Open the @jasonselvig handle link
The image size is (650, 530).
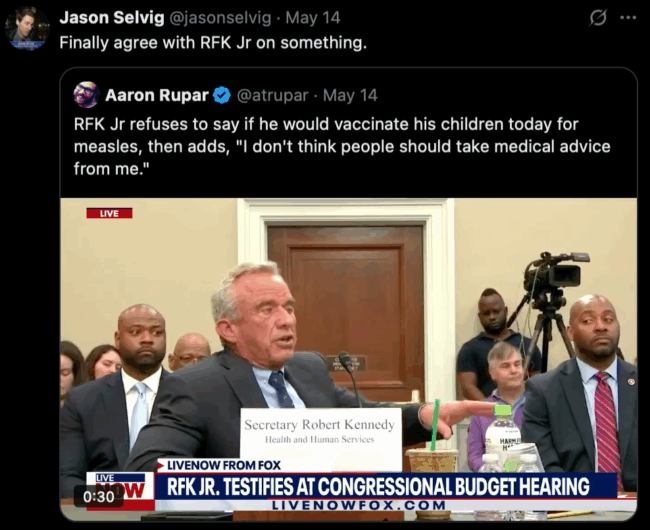click(221, 18)
